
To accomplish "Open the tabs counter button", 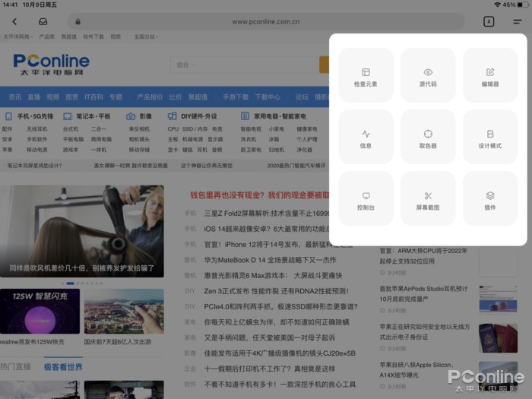I will pyautogui.click(x=489, y=21).
